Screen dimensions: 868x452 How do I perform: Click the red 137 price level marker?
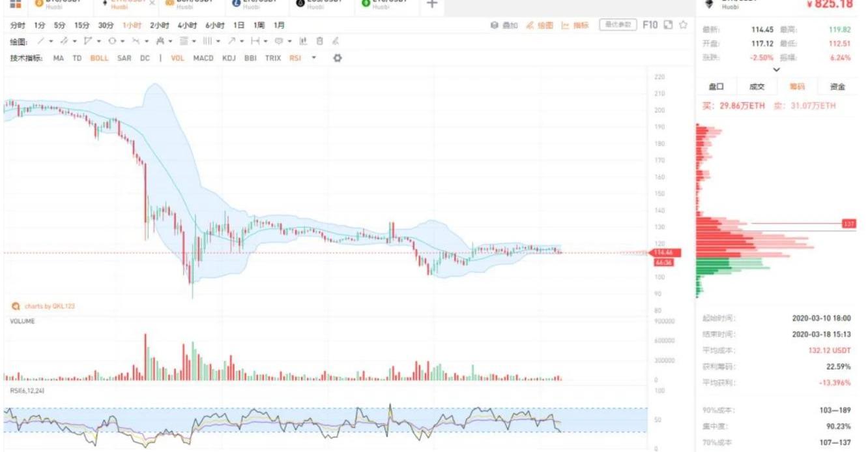848,224
